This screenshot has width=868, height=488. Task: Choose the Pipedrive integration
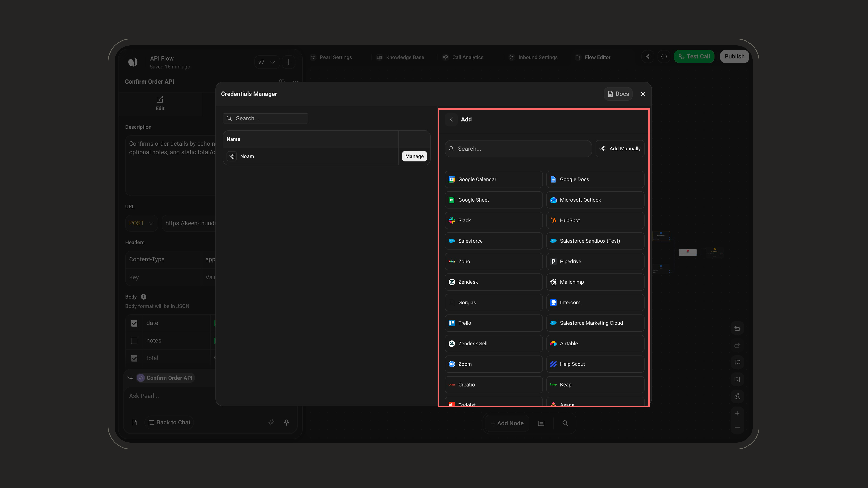click(x=595, y=262)
